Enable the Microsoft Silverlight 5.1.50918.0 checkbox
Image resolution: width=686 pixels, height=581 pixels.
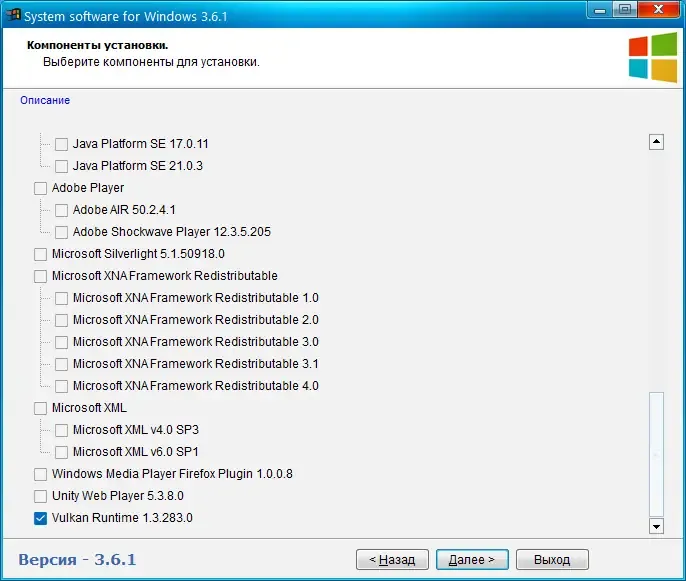tap(40, 254)
